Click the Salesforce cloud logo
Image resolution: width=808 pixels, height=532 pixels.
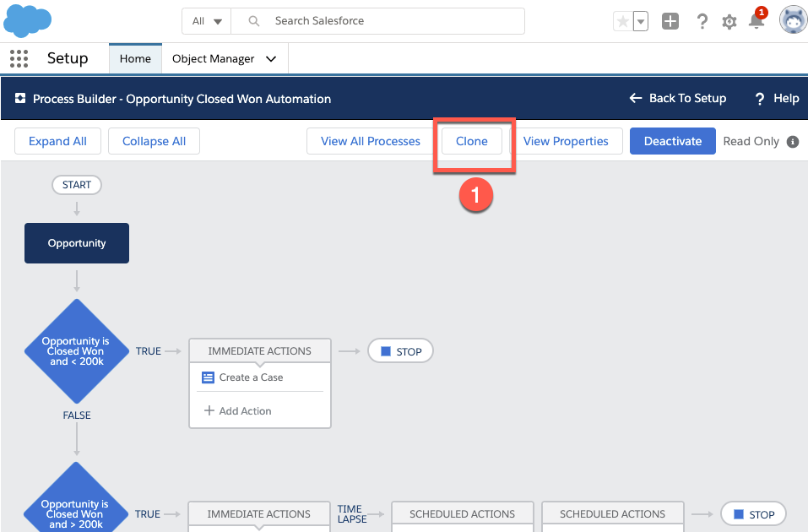coord(27,20)
